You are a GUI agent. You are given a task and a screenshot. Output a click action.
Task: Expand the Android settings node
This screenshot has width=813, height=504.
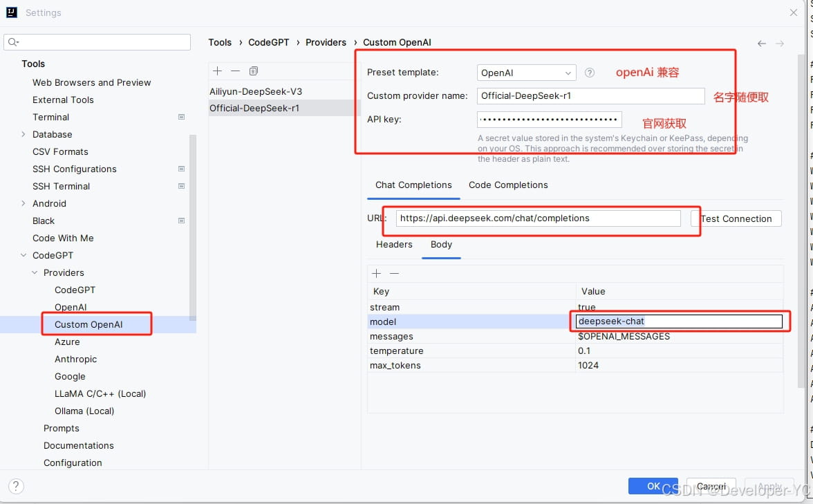tap(24, 203)
